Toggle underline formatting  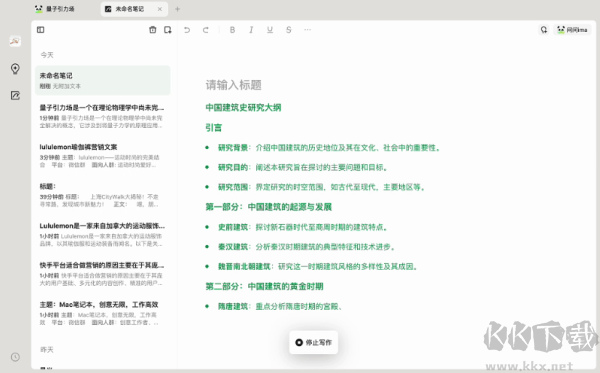270,30
